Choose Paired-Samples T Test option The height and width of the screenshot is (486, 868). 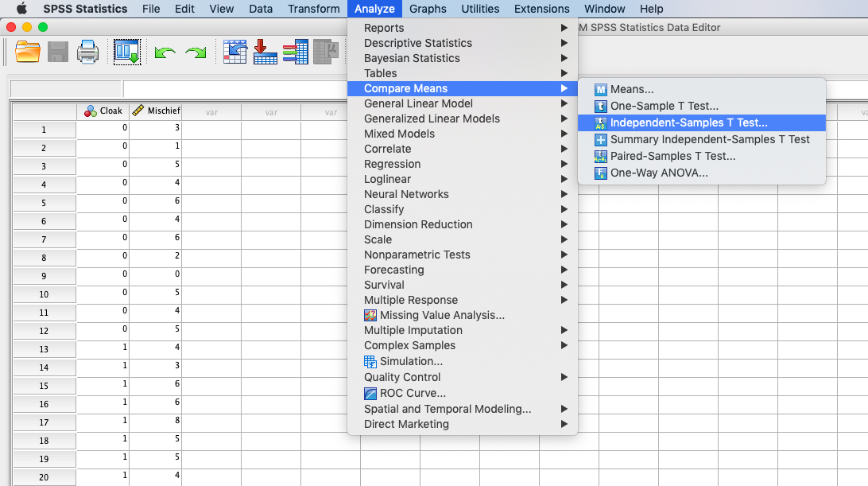tap(701, 156)
